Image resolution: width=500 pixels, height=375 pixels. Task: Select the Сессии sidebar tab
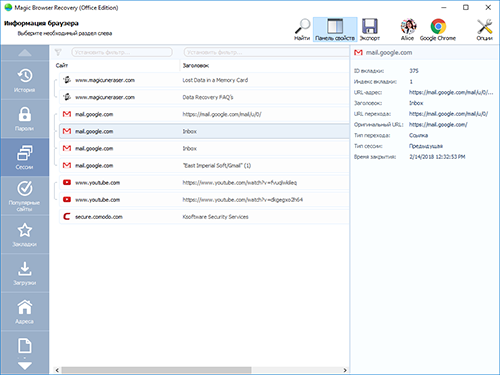(x=25, y=157)
